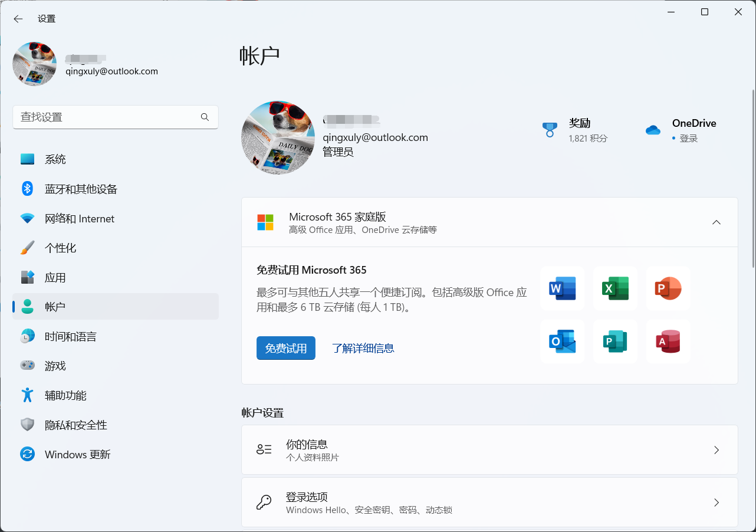The height and width of the screenshot is (532, 756).
Task: Open 个性化 settings category
Action: tap(116, 248)
